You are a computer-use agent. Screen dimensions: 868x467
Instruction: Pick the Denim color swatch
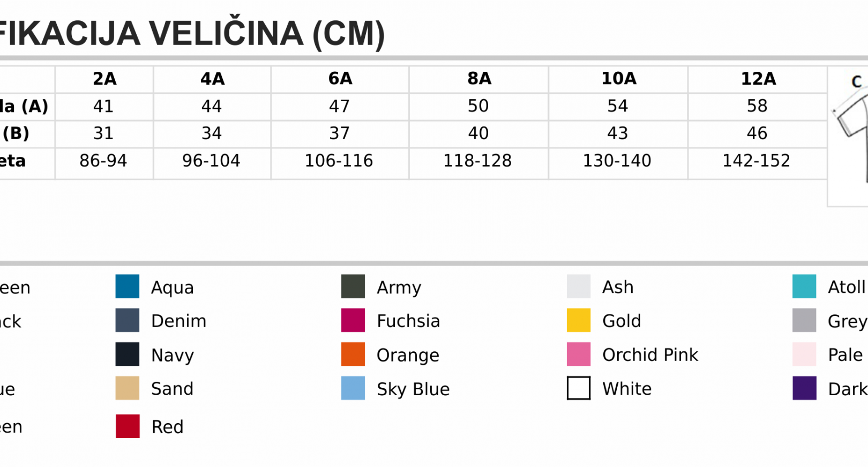(x=128, y=320)
